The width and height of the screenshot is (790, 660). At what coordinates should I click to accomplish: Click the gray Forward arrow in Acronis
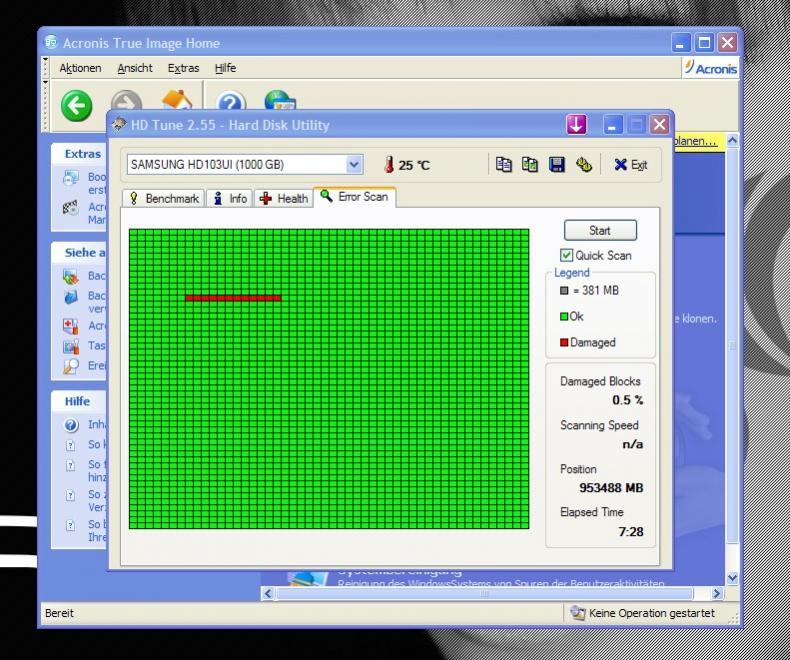click(126, 100)
